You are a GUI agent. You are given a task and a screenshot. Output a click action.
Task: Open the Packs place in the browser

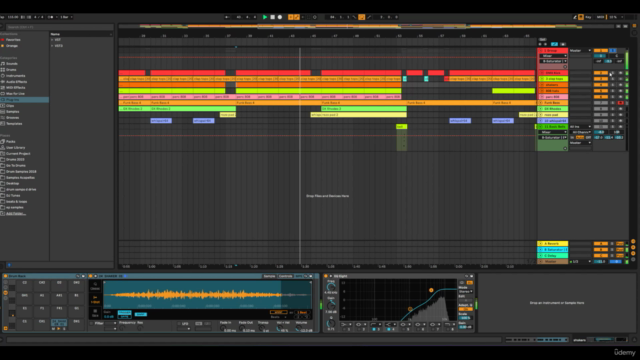pyautogui.click(x=11, y=142)
